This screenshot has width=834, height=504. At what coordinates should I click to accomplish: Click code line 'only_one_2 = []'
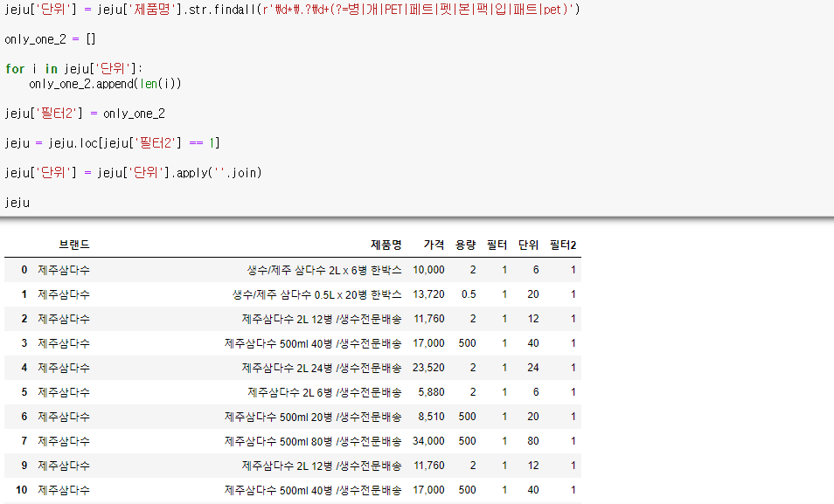[x=50, y=39]
